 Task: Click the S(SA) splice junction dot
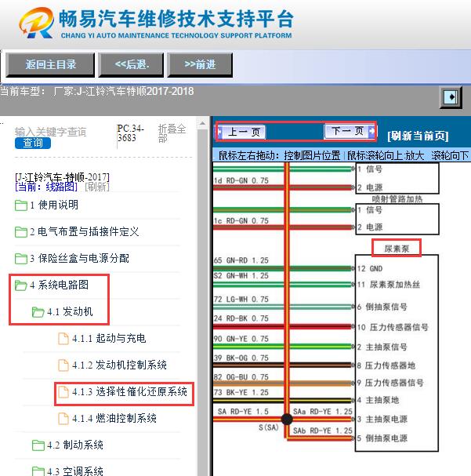287,420
